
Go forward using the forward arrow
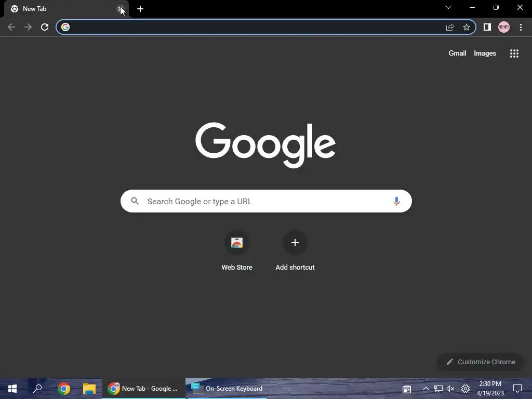coord(28,27)
